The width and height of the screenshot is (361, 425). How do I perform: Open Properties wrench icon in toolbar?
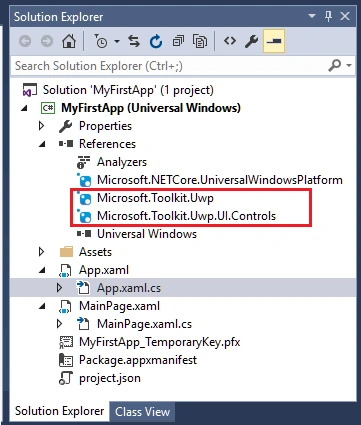[252, 41]
